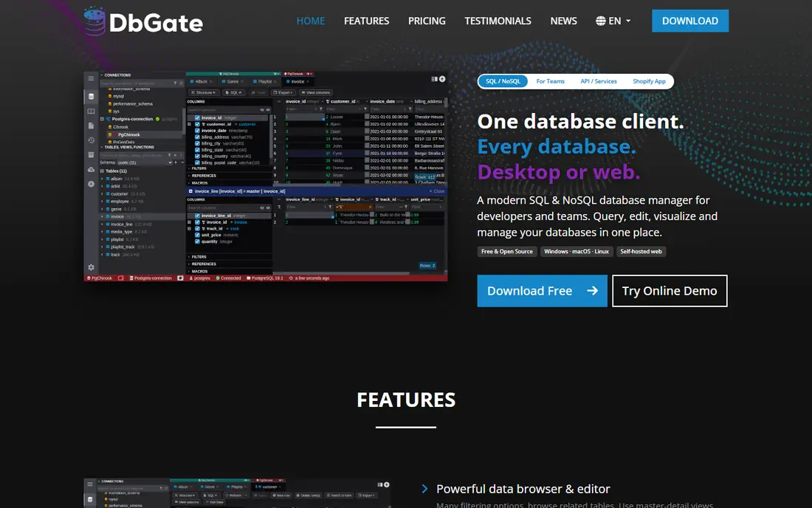
Task: Select the database connections icon in app sidebar
Action: click(x=91, y=96)
